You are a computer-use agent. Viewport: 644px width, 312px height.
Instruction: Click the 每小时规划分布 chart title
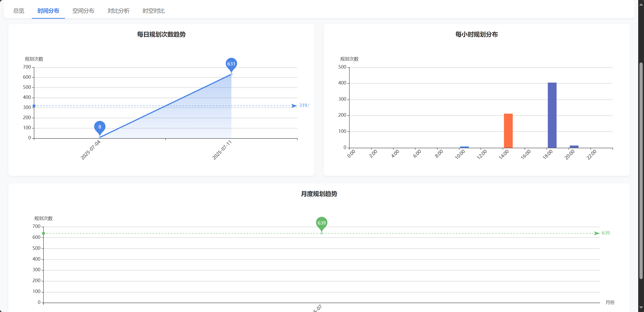pyautogui.click(x=476, y=34)
